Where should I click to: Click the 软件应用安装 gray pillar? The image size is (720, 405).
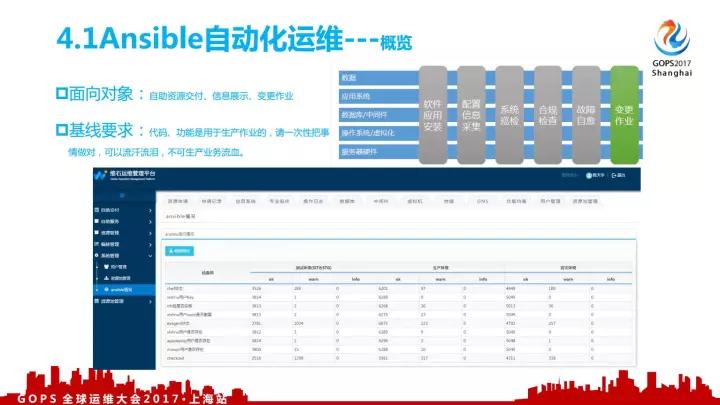point(433,115)
